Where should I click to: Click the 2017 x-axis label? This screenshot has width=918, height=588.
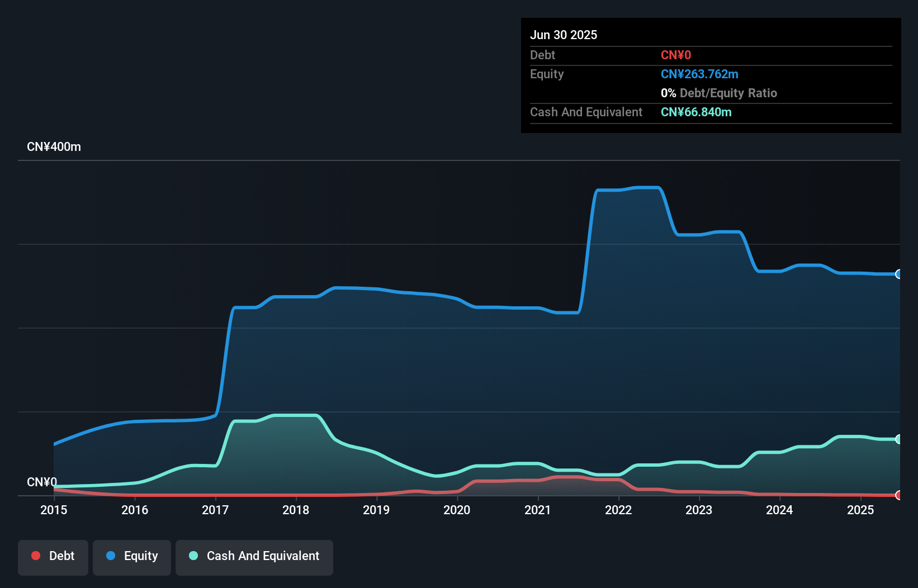click(215, 510)
